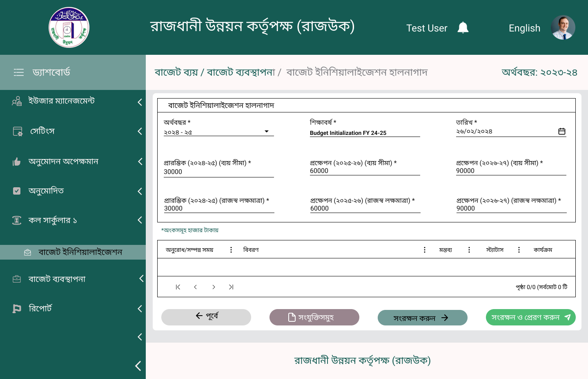Go to next page of table
Viewport: 588px width, 379px height.
[x=214, y=287]
